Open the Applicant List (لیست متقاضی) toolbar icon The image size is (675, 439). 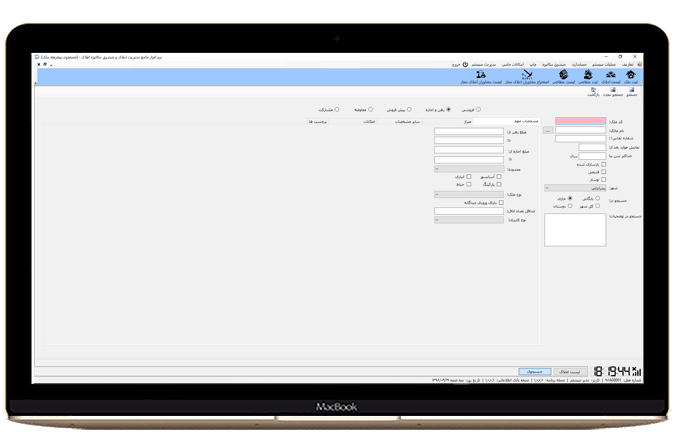564,74
